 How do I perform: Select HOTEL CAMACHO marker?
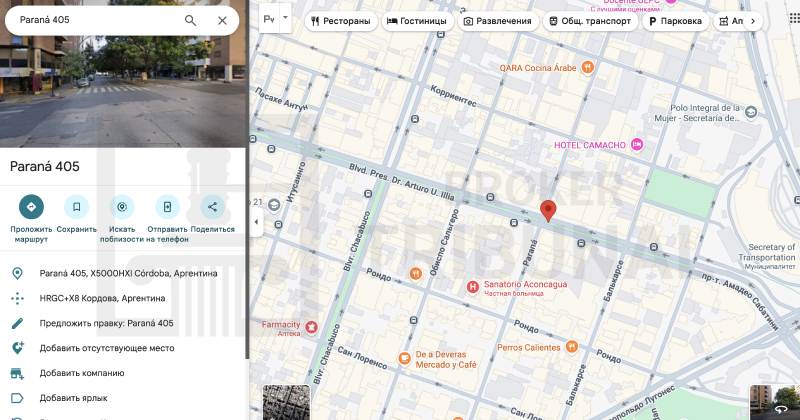click(637, 145)
